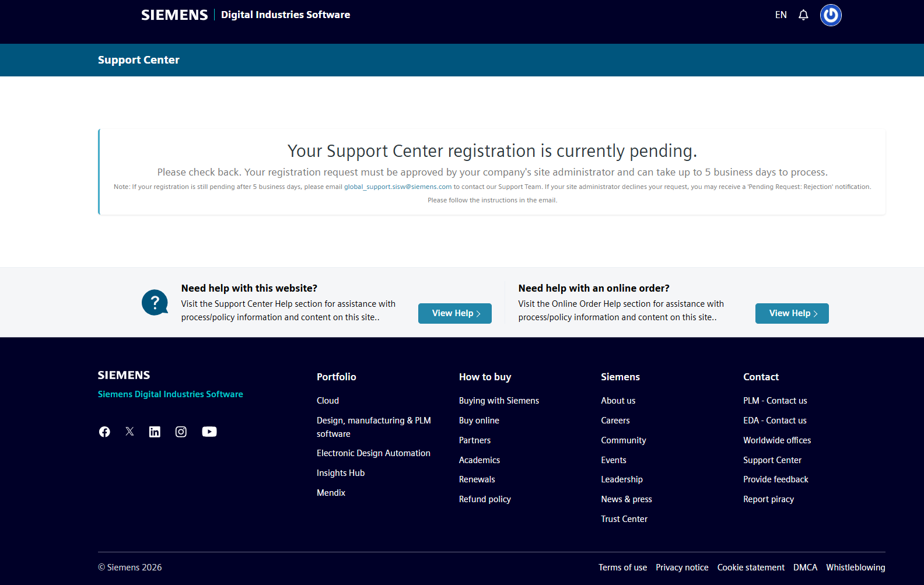
Task: Open the Buy online link
Action: click(x=479, y=421)
